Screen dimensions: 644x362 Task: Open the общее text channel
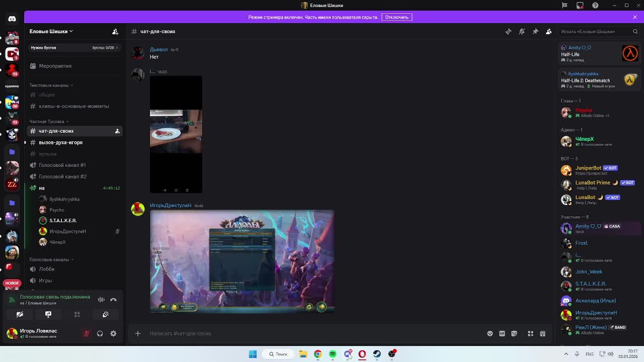[75, 95]
